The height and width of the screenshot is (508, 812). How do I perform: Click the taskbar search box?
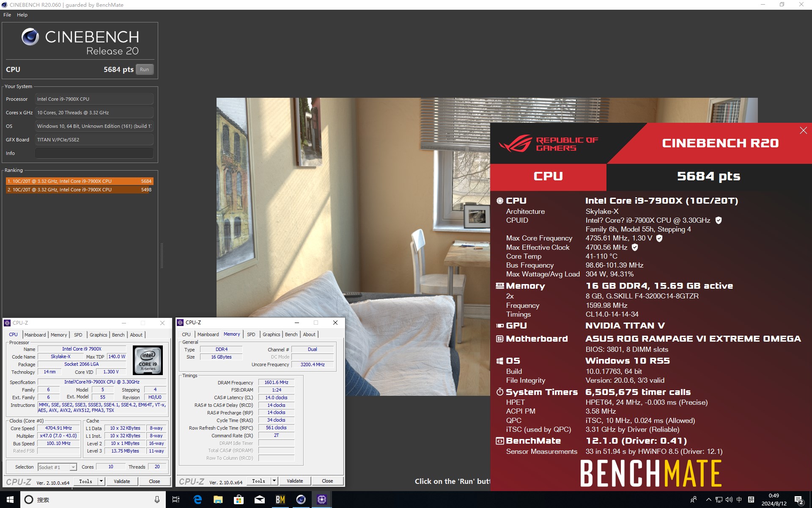click(92, 500)
